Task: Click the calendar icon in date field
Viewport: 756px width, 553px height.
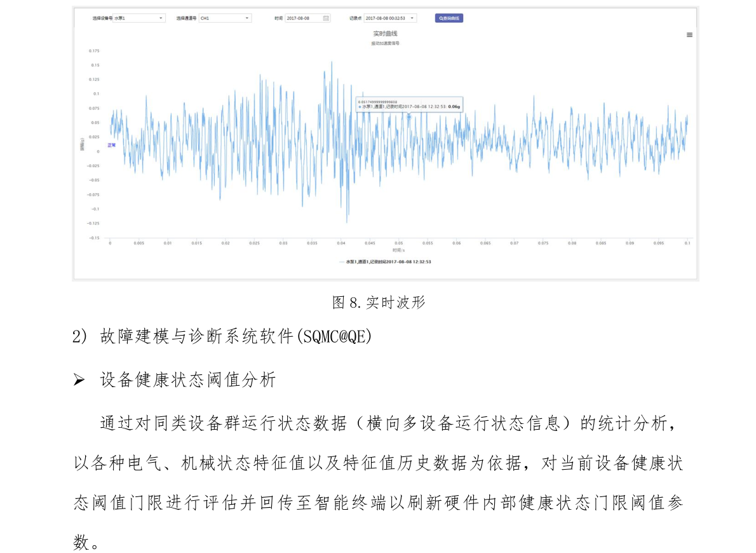Action: tap(326, 18)
